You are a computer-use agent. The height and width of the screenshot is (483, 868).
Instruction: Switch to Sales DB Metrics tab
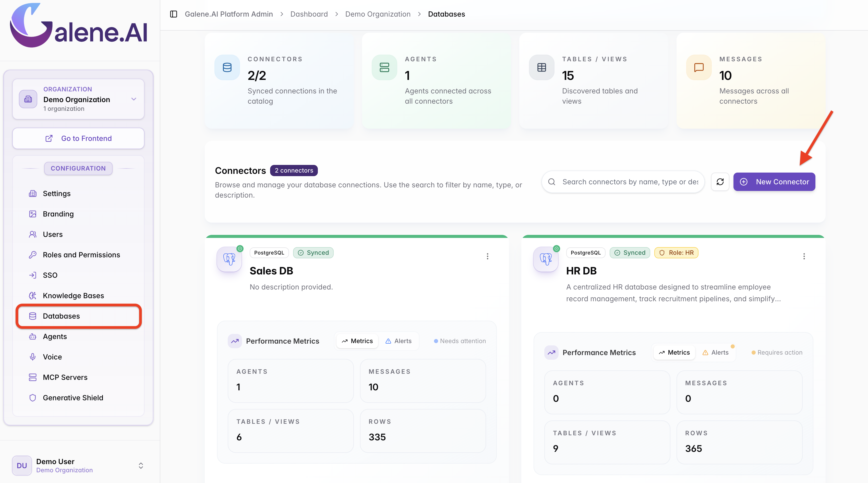pyautogui.click(x=357, y=341)
